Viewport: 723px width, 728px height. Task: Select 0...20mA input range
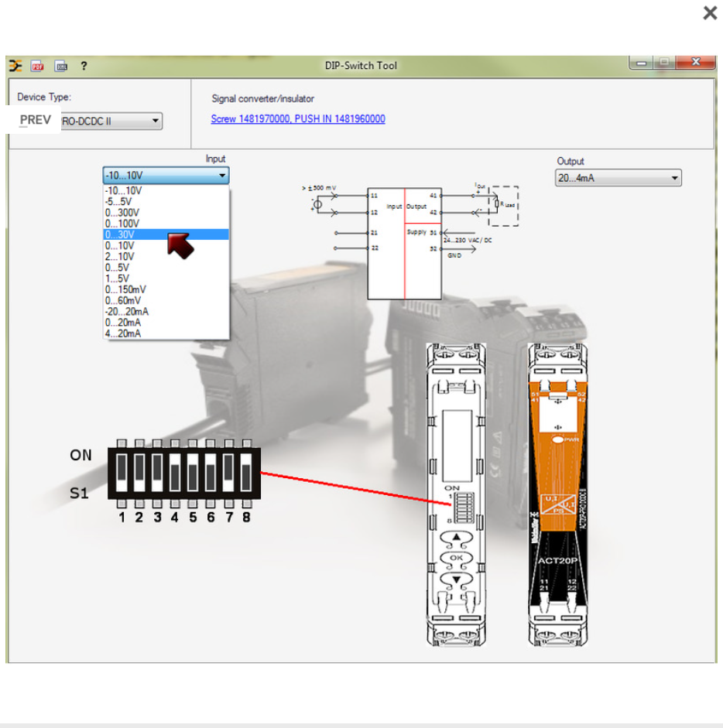click(166, 322)
